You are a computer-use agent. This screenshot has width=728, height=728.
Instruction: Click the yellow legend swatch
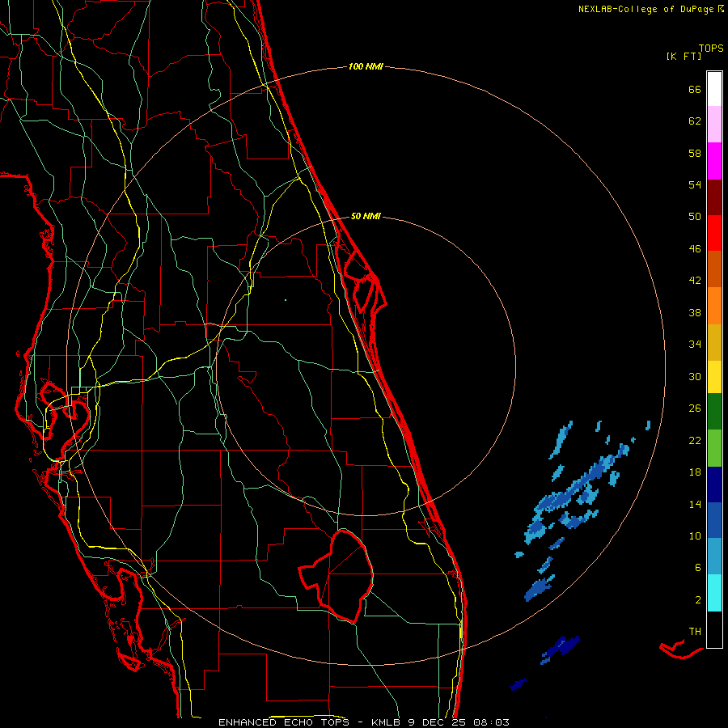[714, 376]
